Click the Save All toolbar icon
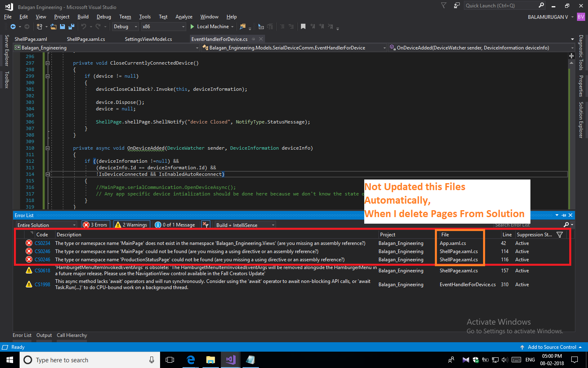The image size is (588, 368). point(71,26)
